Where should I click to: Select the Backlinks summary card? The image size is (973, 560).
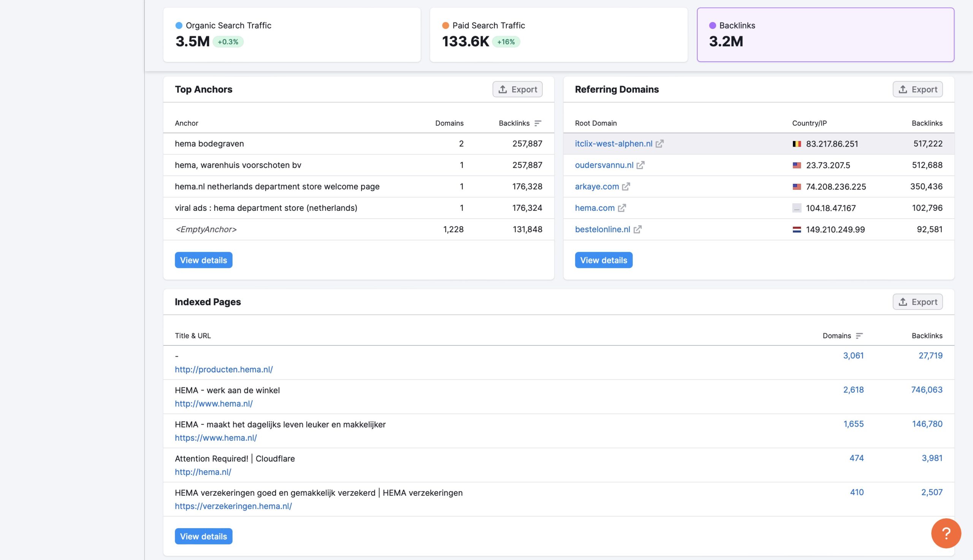(826, 35)
